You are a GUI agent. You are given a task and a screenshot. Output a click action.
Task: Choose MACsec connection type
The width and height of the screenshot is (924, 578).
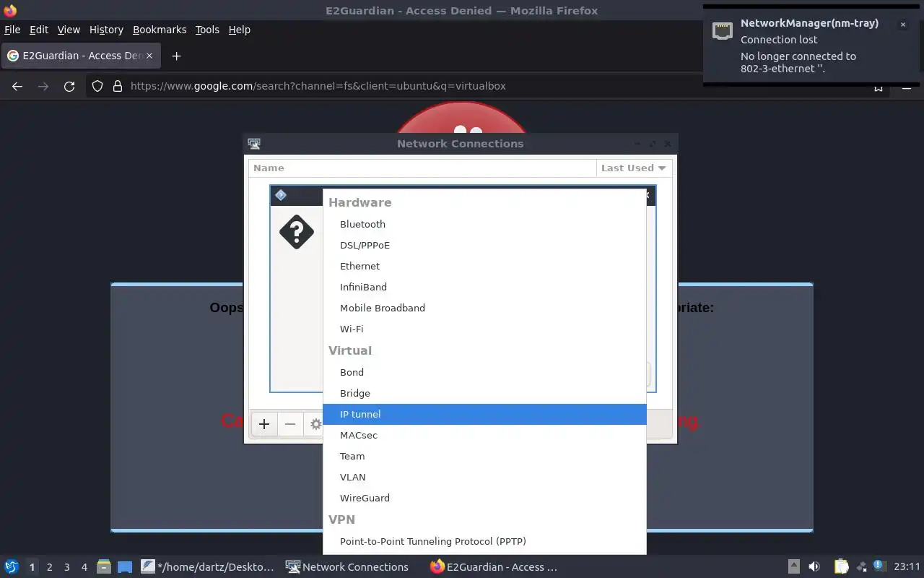(x=484, y=435)
